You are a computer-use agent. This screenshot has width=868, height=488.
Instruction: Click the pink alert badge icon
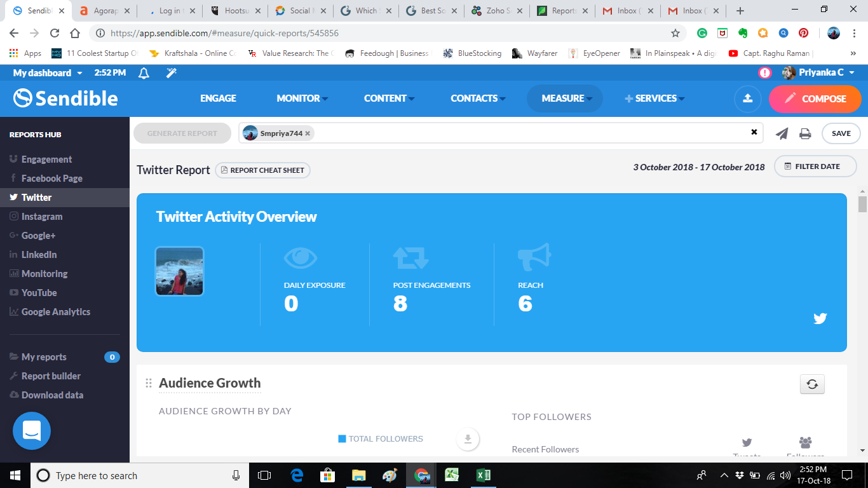(765, 72)
